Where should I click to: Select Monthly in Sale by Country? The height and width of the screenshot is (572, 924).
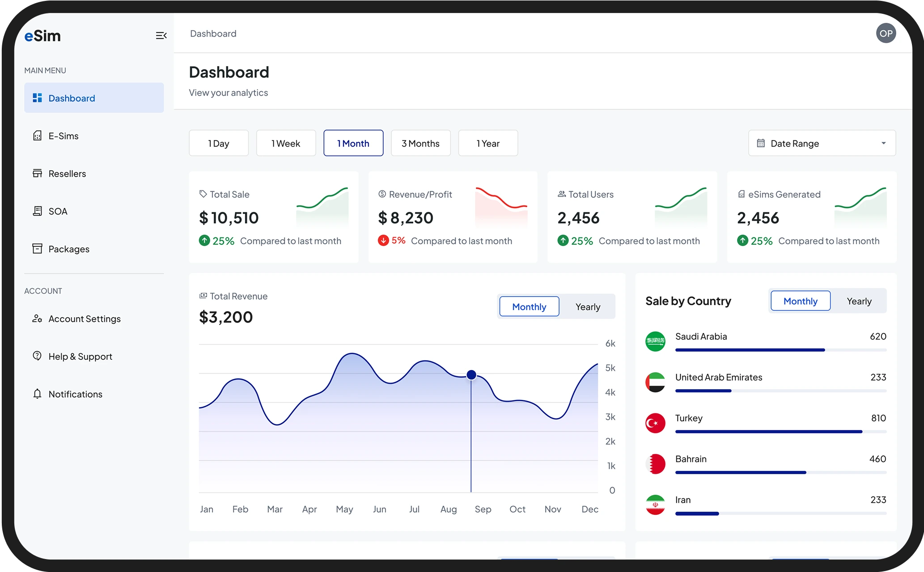click(x=800, y=301)
